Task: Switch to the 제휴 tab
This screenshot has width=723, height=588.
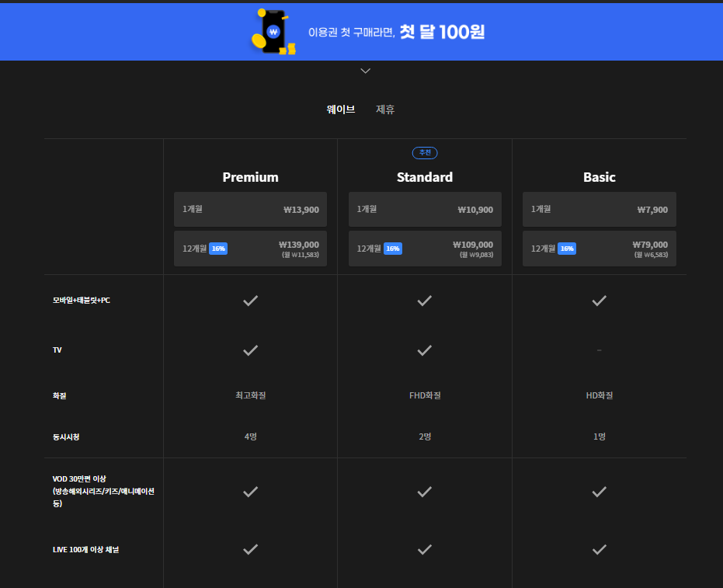Action: (385, 110)
